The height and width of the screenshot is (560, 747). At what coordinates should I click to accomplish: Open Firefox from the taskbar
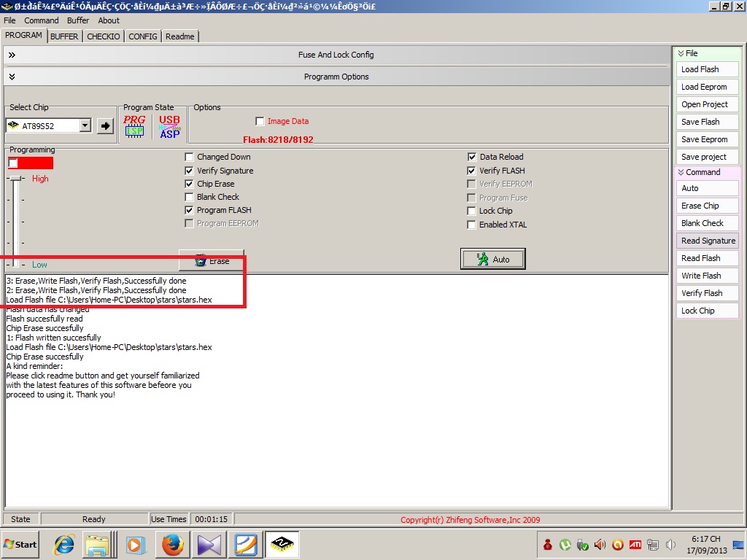click(172, 544)
